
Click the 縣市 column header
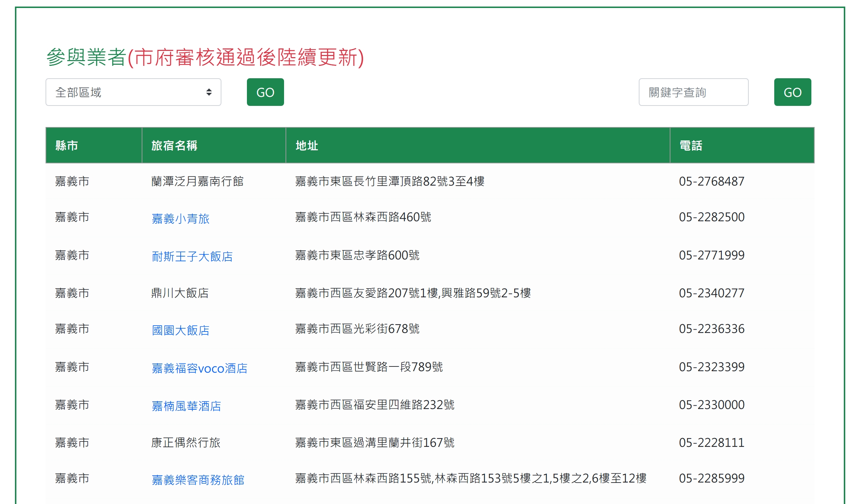tap(67, 146)
